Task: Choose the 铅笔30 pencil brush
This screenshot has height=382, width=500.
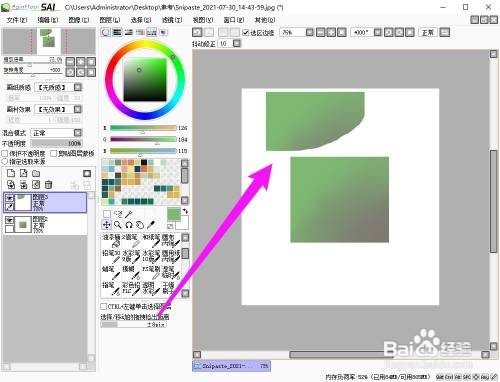Action: [111, 256]
